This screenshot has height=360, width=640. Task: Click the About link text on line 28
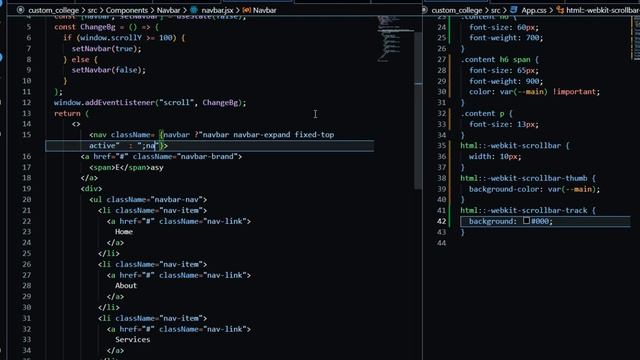click(x=126, y=285)
